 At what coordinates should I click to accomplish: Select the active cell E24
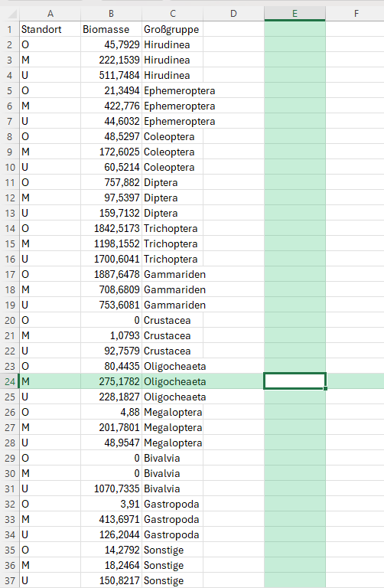pos(295,381)
